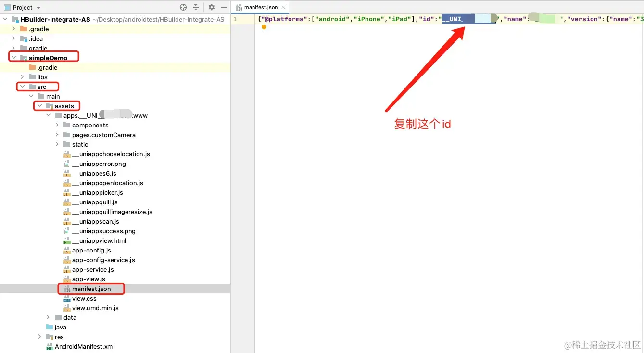Viewport: 644px width, 353px height.
Task: Select the java folder
Action: pos(60,327)
